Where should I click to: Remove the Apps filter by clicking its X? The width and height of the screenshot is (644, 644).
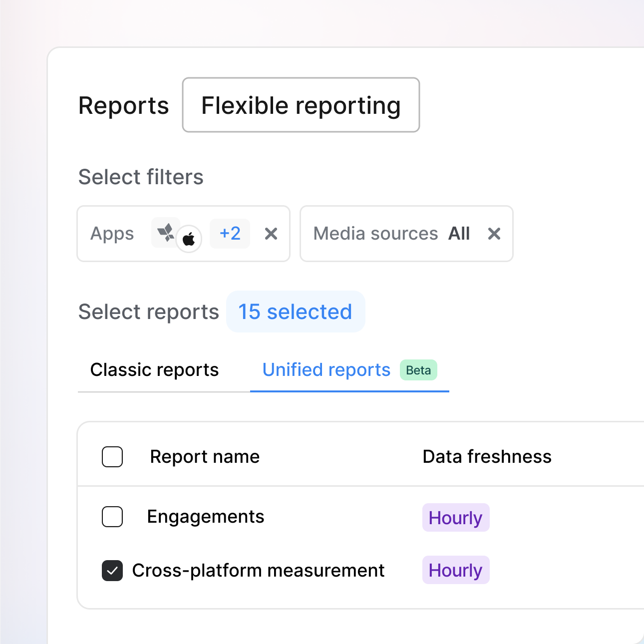click(271, 234)
